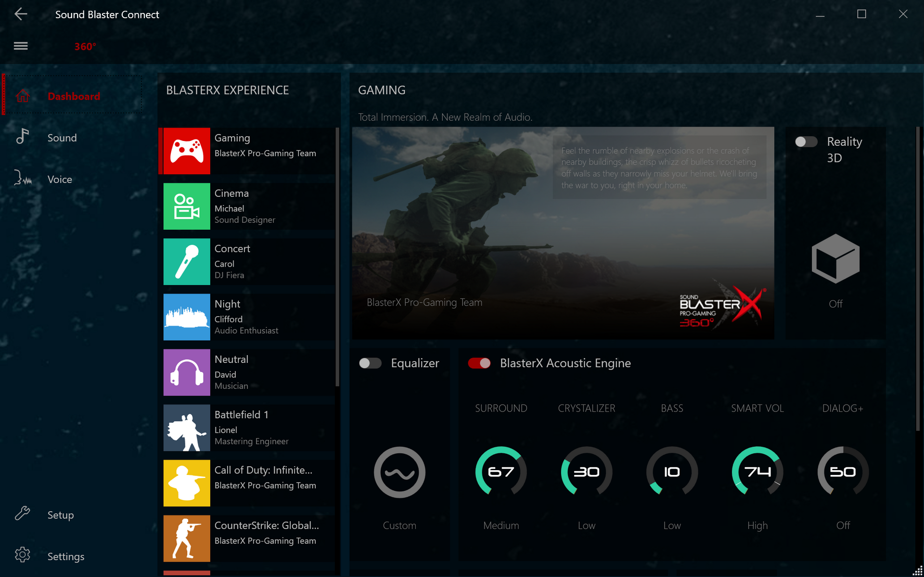Turn on the Equalizer switch
This screenshot has width=924, height=577.
pos(370,363)
